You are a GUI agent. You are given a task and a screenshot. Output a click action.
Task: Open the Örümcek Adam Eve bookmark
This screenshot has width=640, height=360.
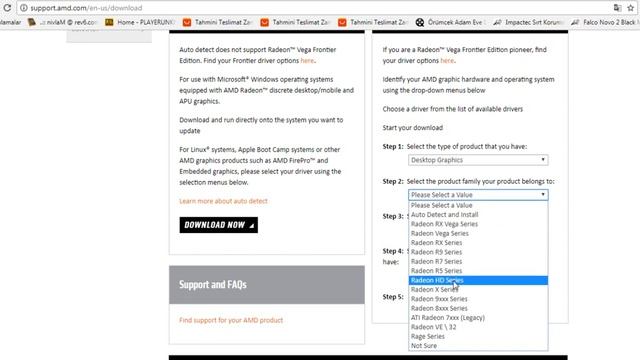(x=451, y=22)
